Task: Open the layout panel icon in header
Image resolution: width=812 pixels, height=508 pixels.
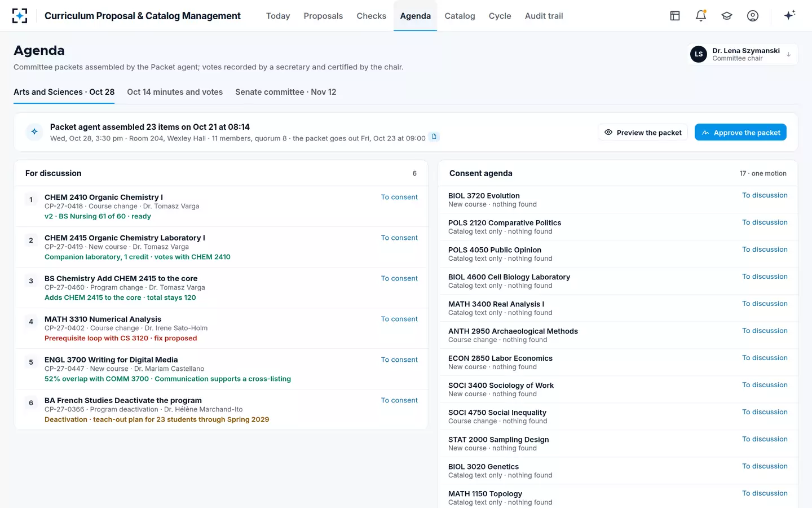Action: 675,16
